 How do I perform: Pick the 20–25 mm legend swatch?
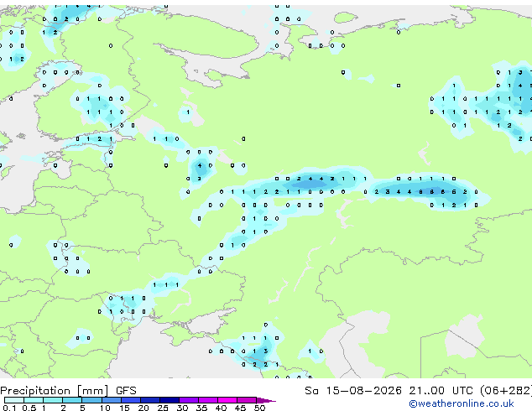coord(149,400)
